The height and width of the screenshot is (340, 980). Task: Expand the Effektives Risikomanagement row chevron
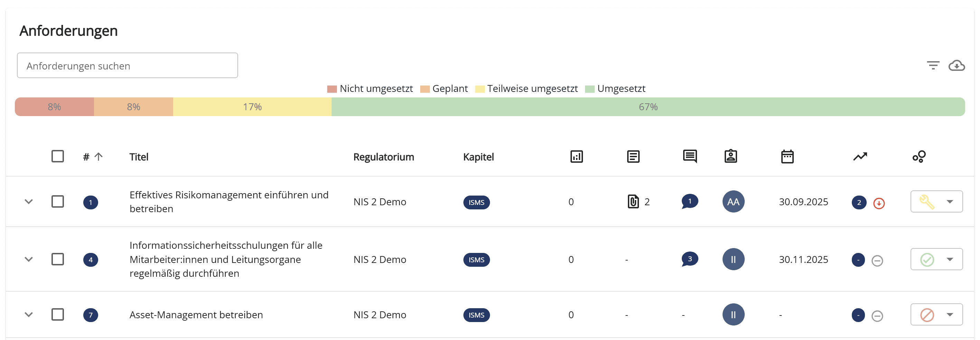(x=29, y=201)
